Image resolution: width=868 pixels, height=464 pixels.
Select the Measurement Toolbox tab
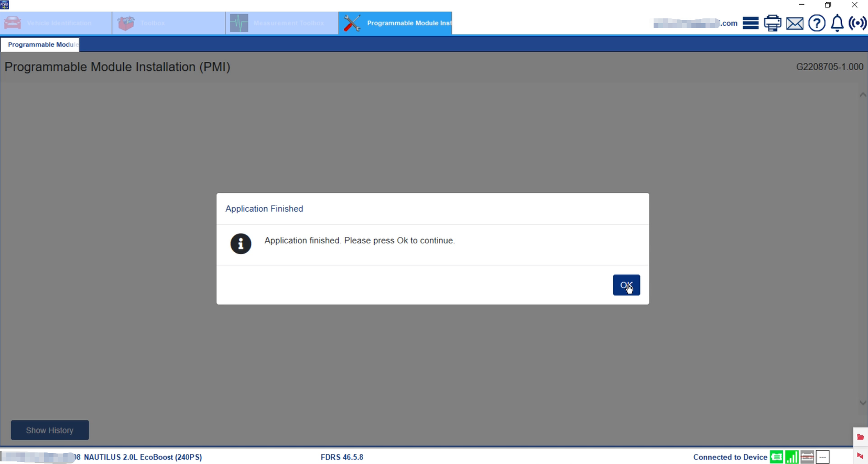coord(281,23)
